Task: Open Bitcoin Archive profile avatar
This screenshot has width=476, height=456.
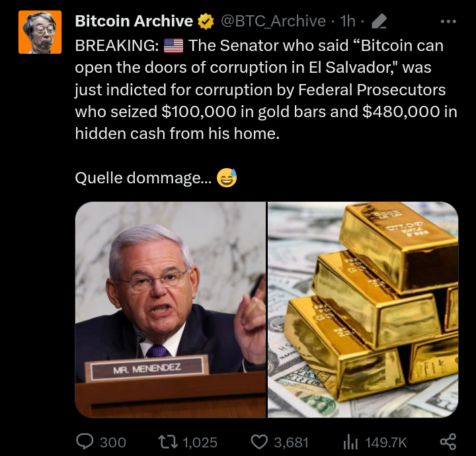Action: point(40,32)
